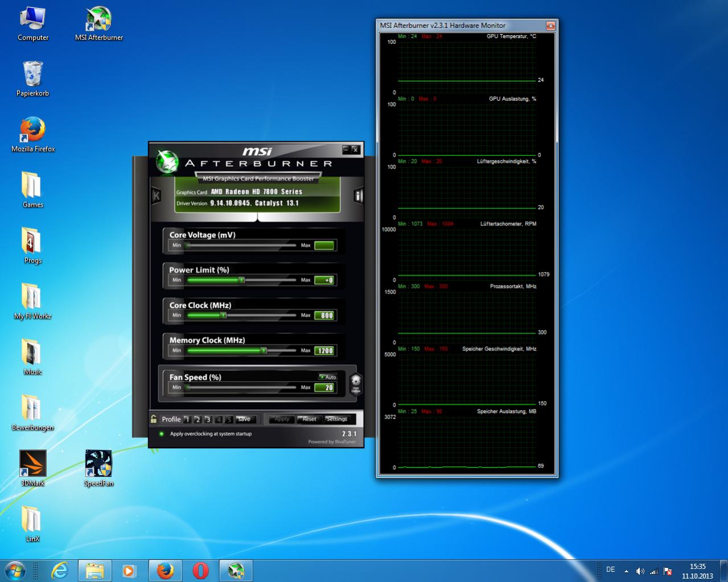This screenshot has width=728, height=582.
Task: Switch to Firefox in the taskbar
Action: 165,571
